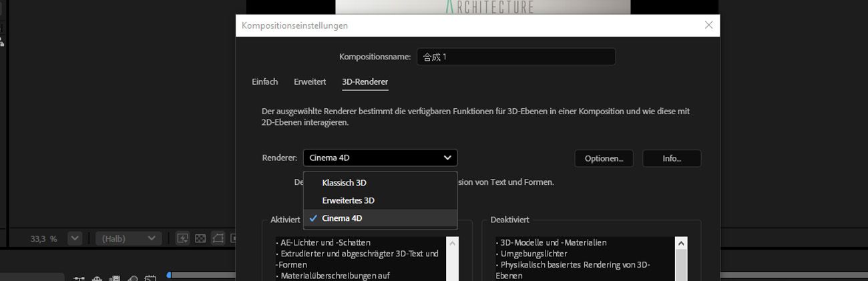Switch to the Erweitert tab
The height and width of the screenshot is (281, 868).
click(310, 81)
